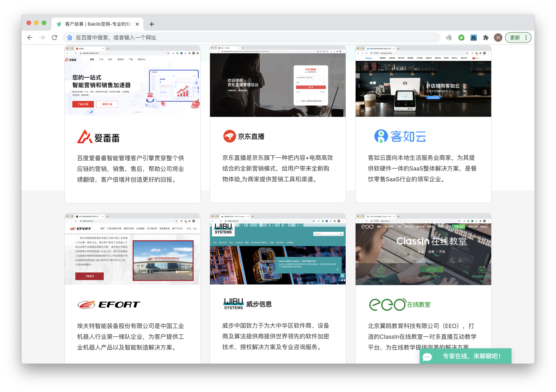Close the 客户故事 browser tab

137,24
